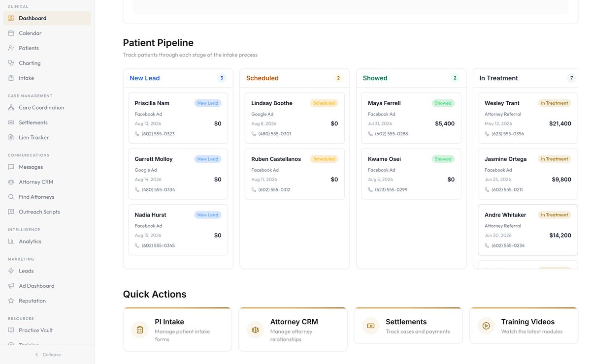Click New Lead tag on Nadia Hurst card

[x=208, y=215]
